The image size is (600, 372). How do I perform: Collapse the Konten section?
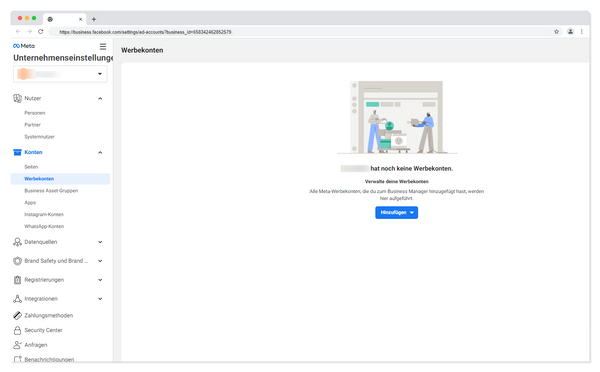(100, 153)
